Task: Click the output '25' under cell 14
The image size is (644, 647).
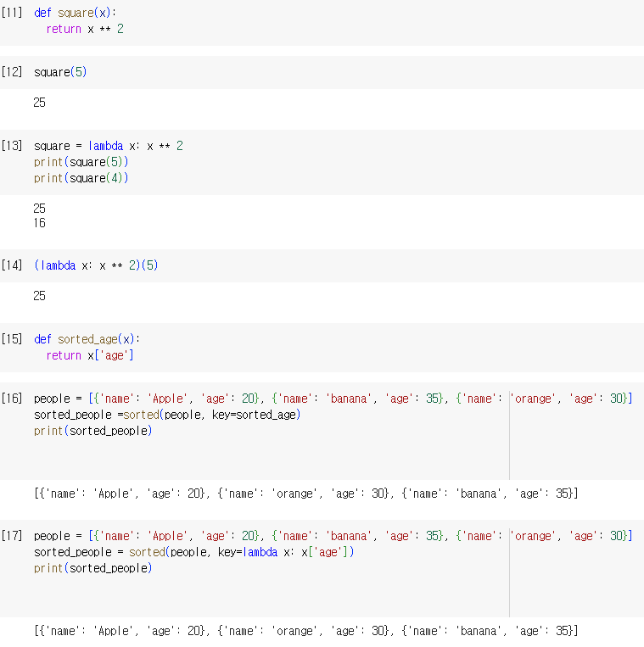Action: [39, 296]
